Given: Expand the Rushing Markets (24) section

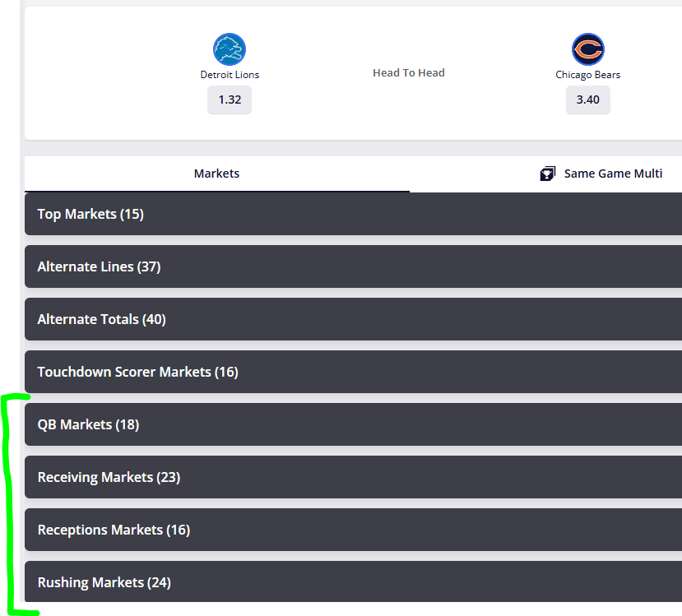Looking at the screenshot, I should (x=104, y=582).
